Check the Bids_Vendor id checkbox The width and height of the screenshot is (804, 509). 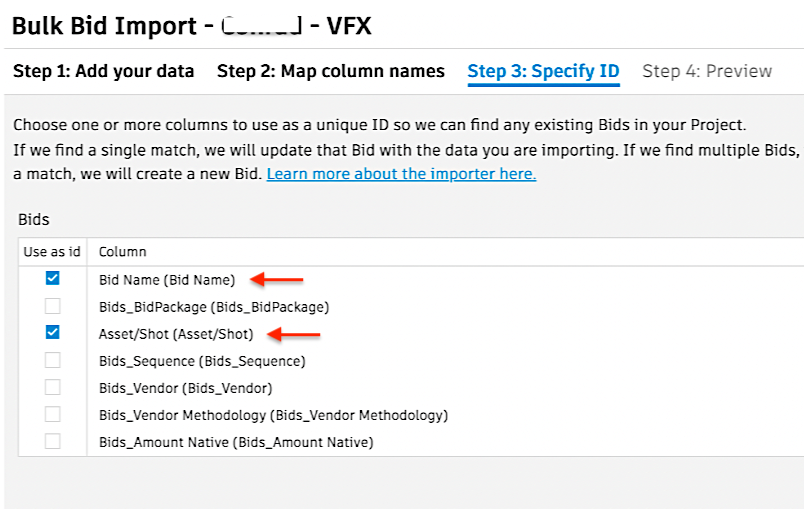(x=53, y=387)
